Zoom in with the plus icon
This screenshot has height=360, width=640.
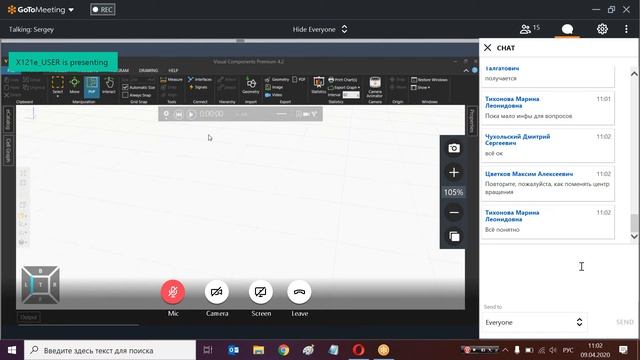453,173
